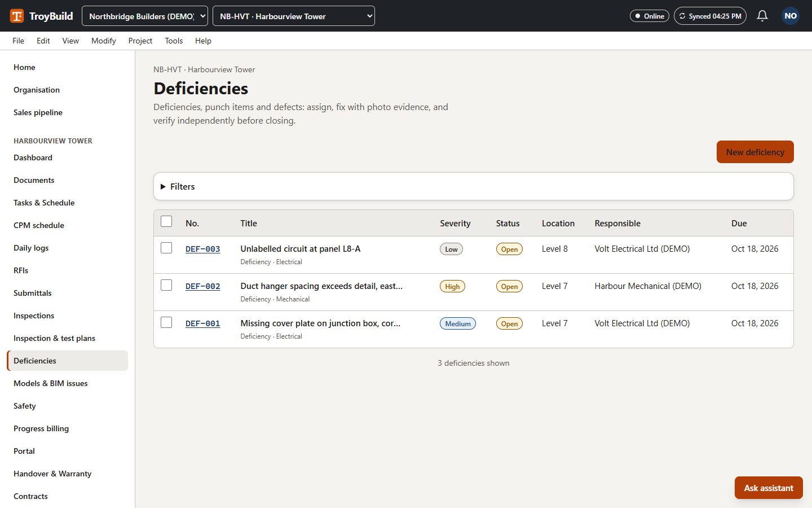The image size is (812, 508).
Task: Click the Online status indicator
Action: coord(650,16)
